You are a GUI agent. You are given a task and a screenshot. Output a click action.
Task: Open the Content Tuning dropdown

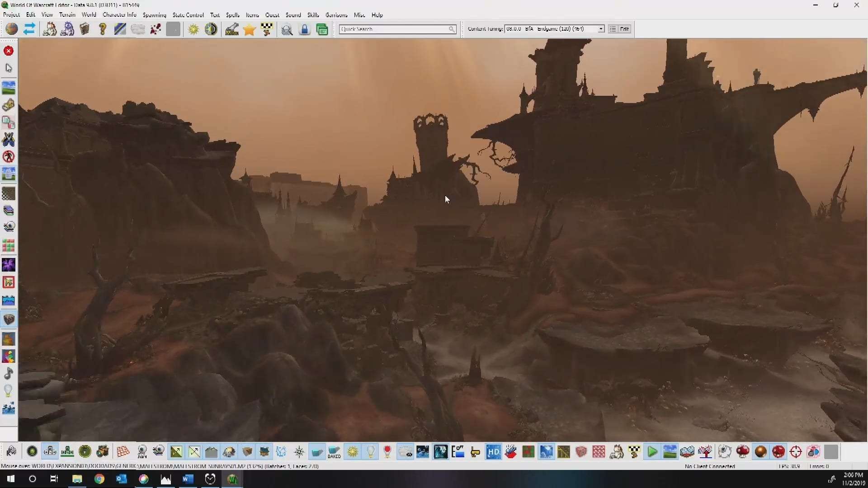click(x=601, y=29)
